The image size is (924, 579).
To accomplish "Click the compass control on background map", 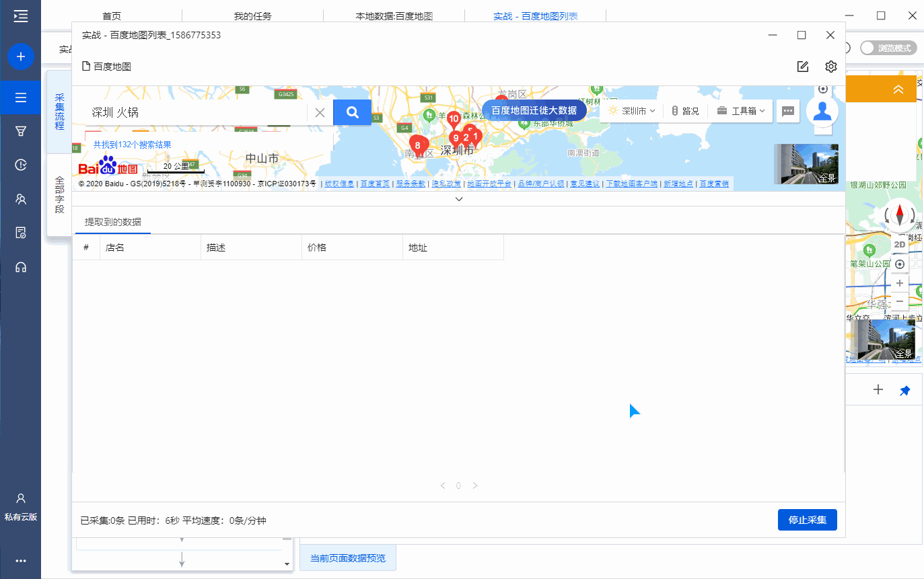I will point(900,215).
